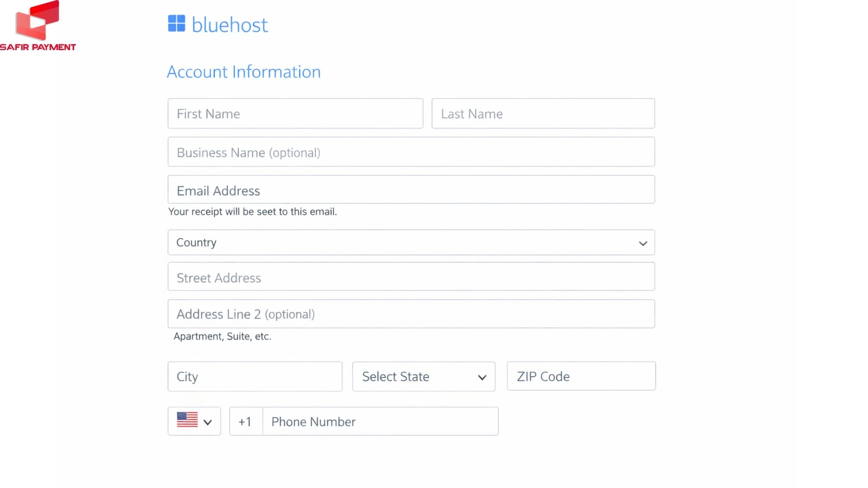Image resolution: width=868 pixels, height=488 pixels.
Task: Select the Business Name field
Action: coord(411,152)
